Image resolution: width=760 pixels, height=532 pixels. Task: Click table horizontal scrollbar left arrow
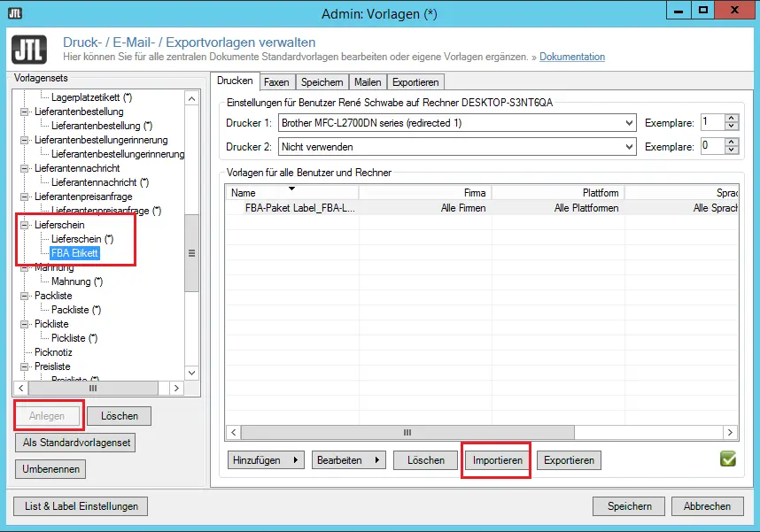point(234,432)
